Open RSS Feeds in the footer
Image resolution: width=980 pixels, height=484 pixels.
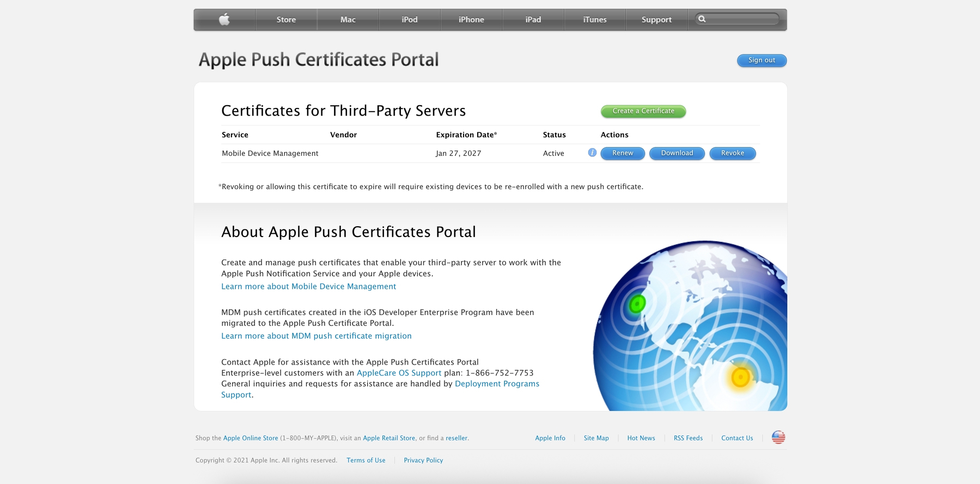688,438
